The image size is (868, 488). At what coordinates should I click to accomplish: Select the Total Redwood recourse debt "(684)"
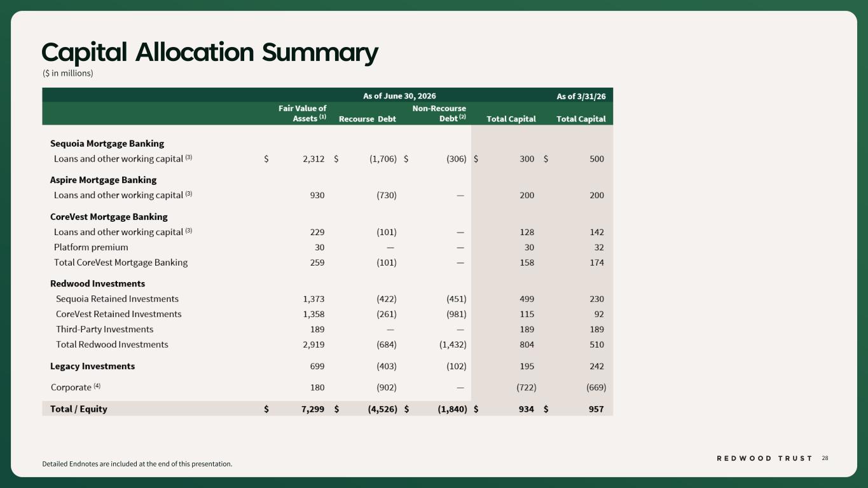pyautogui.click(x=387, y=344)
